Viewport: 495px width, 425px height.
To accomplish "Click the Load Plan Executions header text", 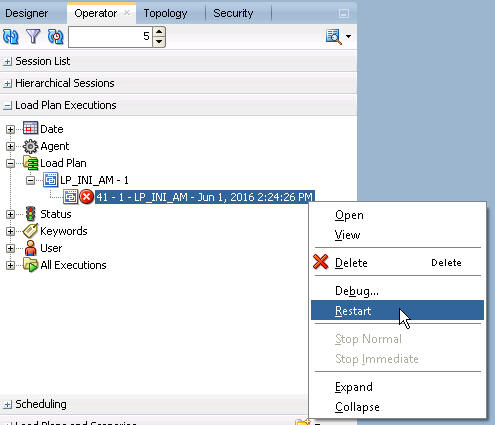I will (x=66, y=105).
